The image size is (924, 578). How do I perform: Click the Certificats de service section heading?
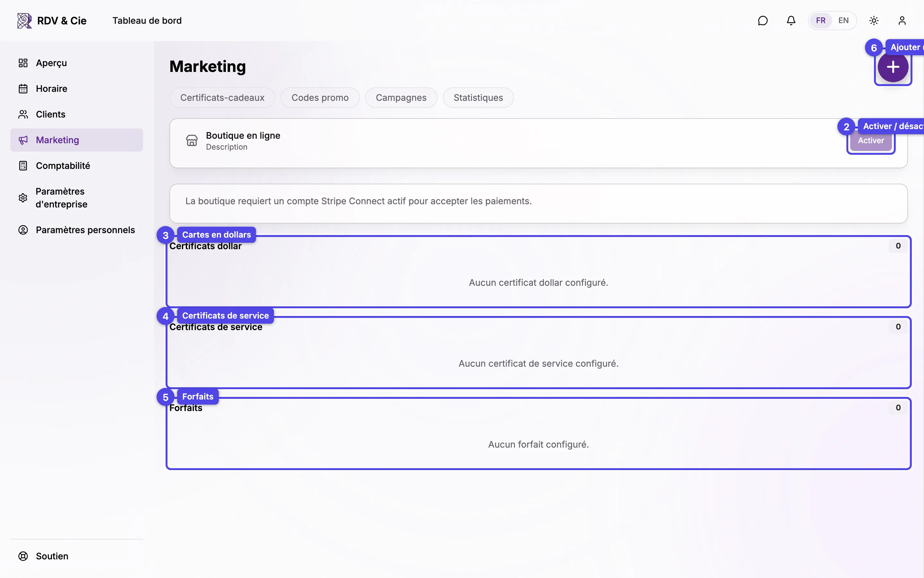pos(216,327)
